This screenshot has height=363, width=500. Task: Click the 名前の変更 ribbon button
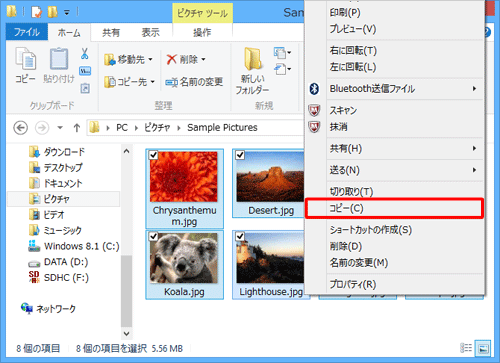[x=194, y=82]
